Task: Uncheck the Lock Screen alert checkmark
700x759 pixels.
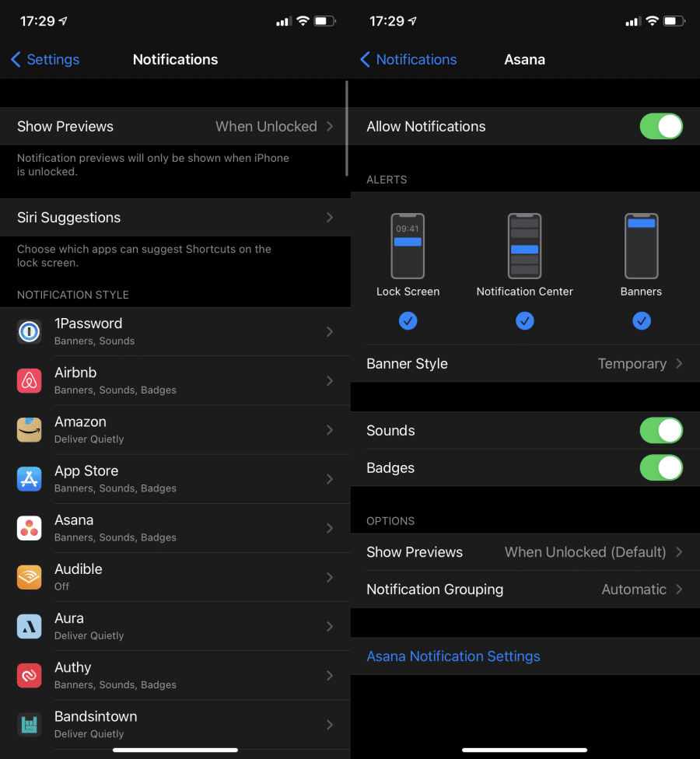Action: [408, 321]
